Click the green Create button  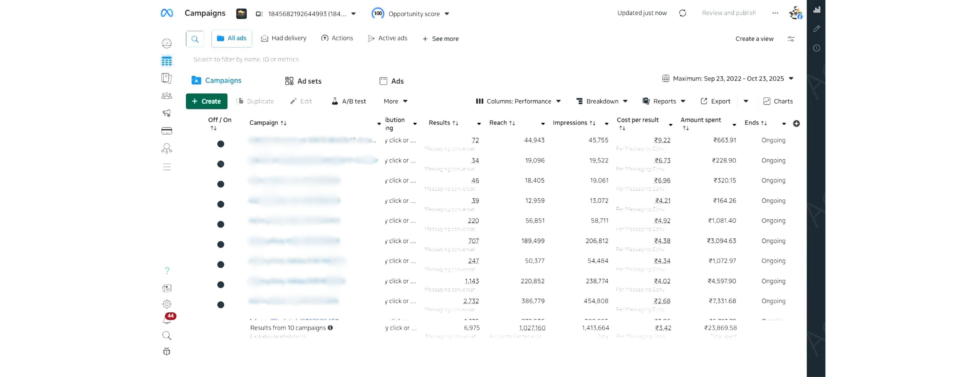pos(207,101)
